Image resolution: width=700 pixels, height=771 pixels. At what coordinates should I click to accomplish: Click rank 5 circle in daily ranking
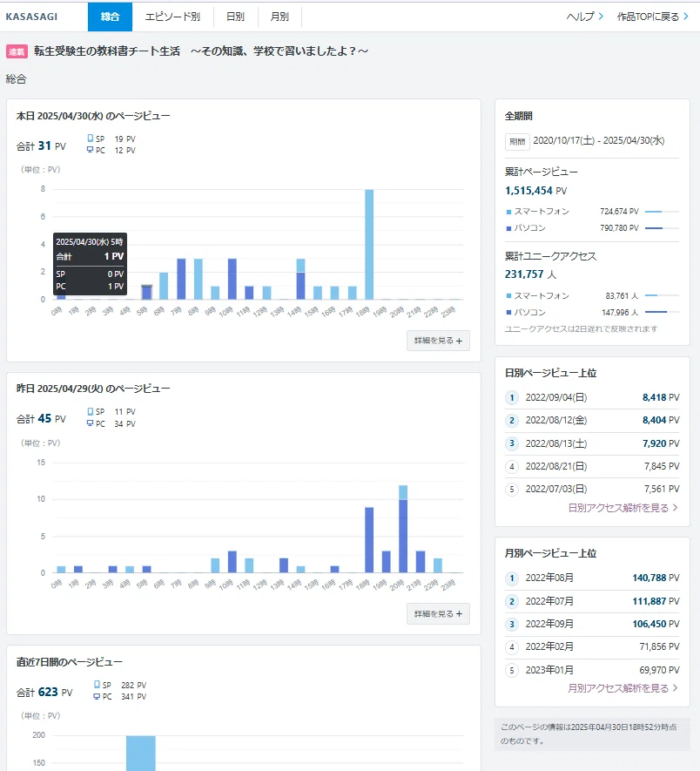(x=512, y=490)
